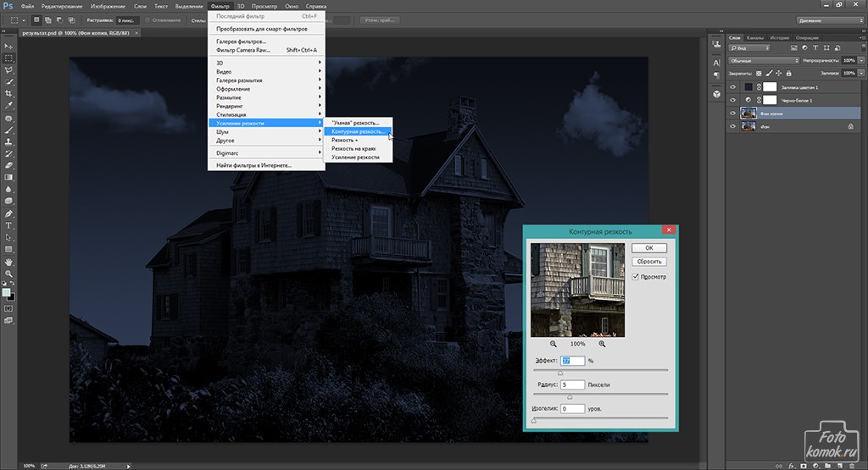Select the History Brush tool
Screen dimensions: 868x470
(x=8, y=154)
